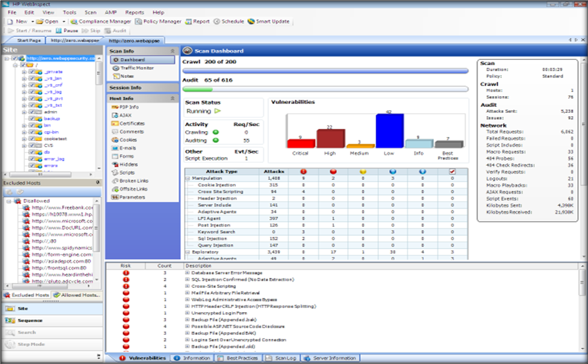
Task: Open Forms under Host Info
Action: [122, 156]
